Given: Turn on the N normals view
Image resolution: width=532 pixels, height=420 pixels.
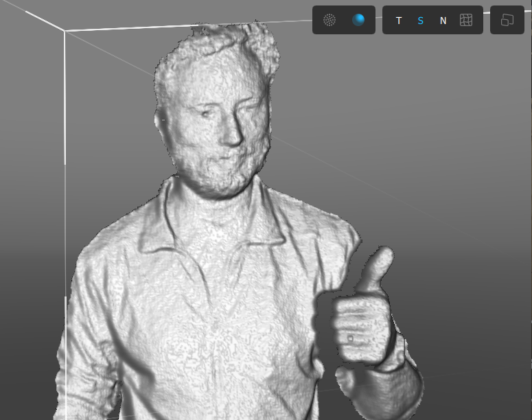Looking at the screenshot, I should (443, 21).
